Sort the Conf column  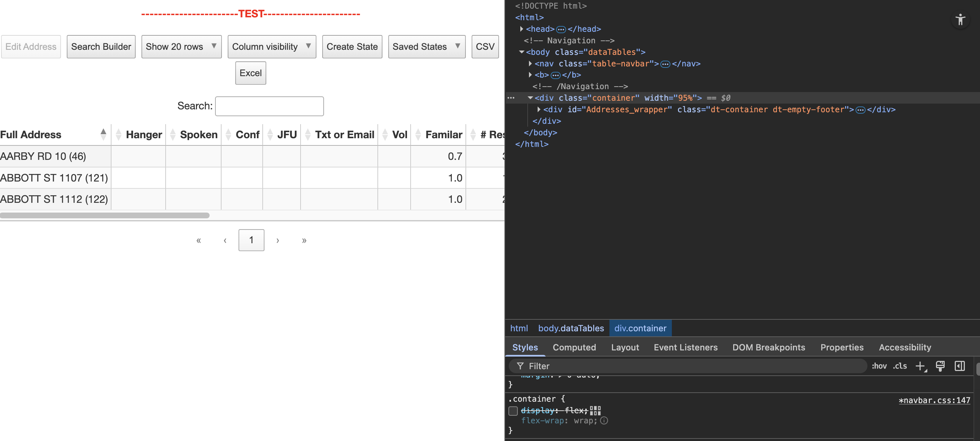[x=228, y=134]
